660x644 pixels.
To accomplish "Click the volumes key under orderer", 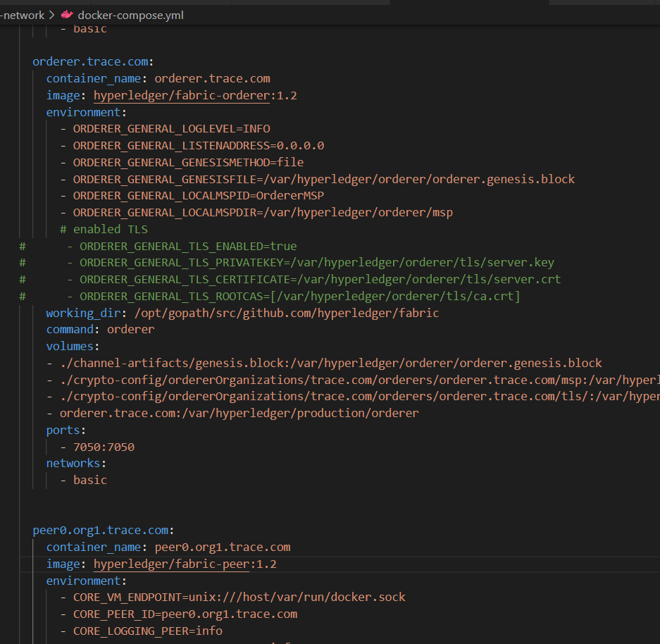I will click(73, 347).
